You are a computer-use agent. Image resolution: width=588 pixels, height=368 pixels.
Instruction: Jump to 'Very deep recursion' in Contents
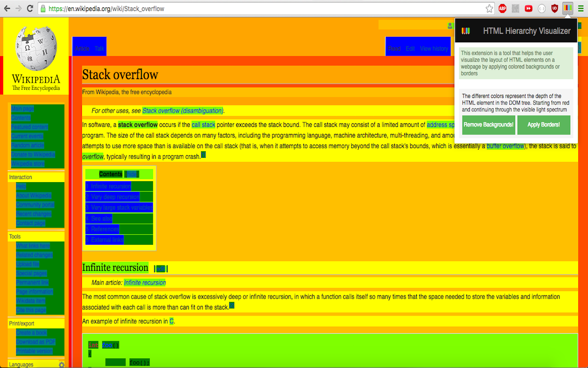pos(113,197)
